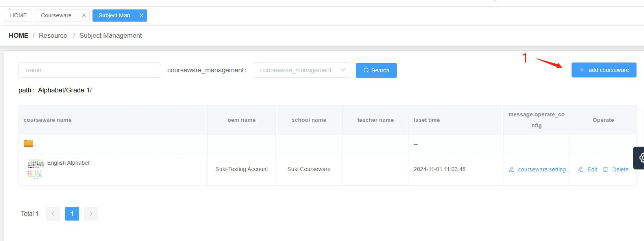The image size is (644, 241).
Task: Click Subject Management breadcrumb item
Action: click(x=111, y=35)
